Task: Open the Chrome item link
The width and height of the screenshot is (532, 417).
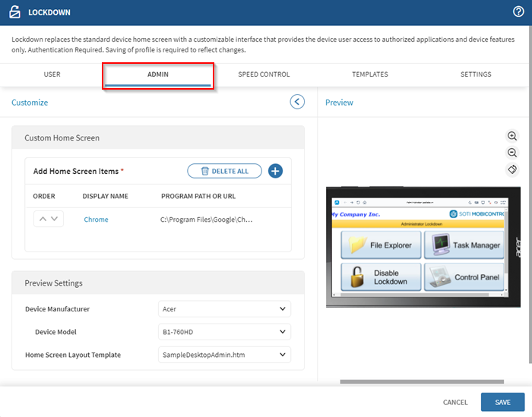Action: (x=96, y=220)
